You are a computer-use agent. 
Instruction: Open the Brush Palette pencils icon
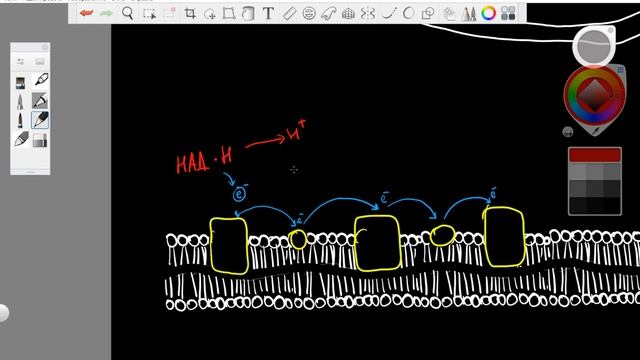pos(469,13)
